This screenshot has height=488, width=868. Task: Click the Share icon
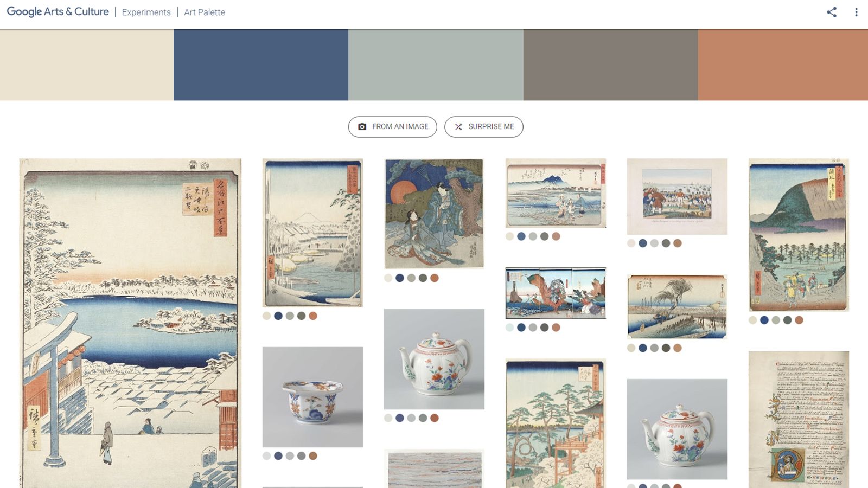(x=831, y=12)
